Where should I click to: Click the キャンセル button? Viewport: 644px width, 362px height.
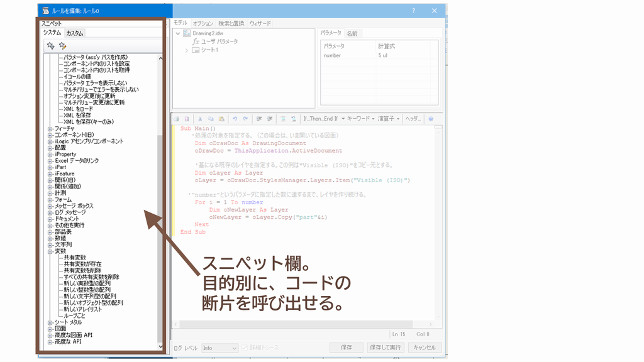coord(425,348)
